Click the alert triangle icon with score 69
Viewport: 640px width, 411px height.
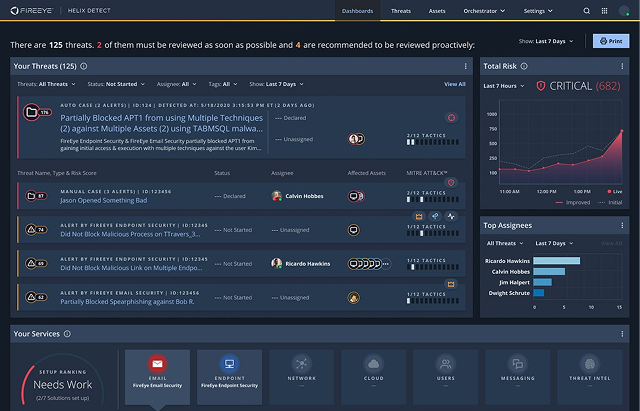tap(31, 264)
